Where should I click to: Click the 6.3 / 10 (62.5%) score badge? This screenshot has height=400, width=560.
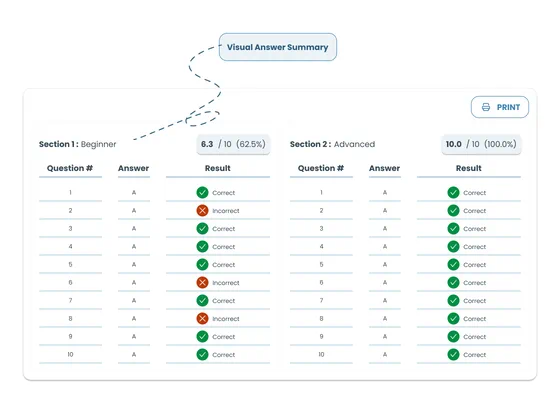pos(233,144)
